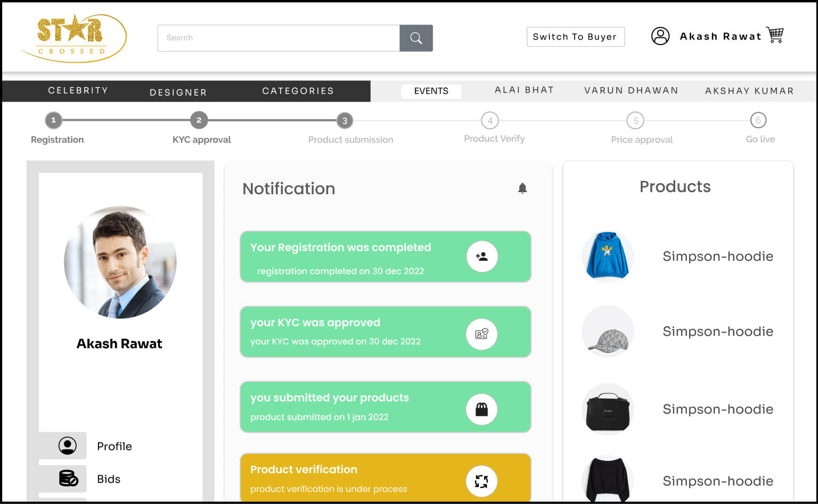Click into the Search input field
The width and height of the screenshot is (818, 504).
pos(279,38)
